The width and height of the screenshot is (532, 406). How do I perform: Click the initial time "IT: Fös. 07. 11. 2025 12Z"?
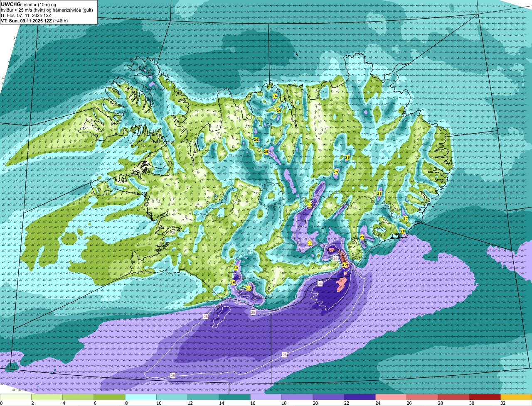coord(26,15)
